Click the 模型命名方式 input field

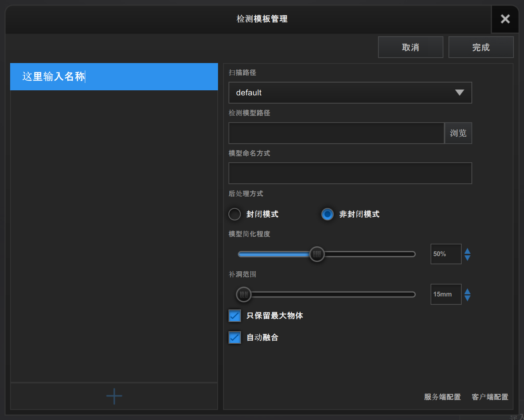350,173
